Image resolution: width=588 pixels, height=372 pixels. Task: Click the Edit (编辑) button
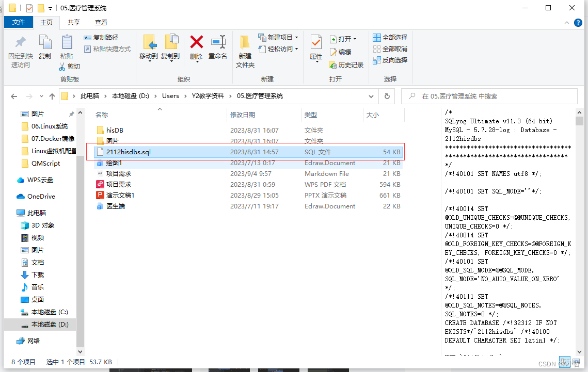click(340, 52)
